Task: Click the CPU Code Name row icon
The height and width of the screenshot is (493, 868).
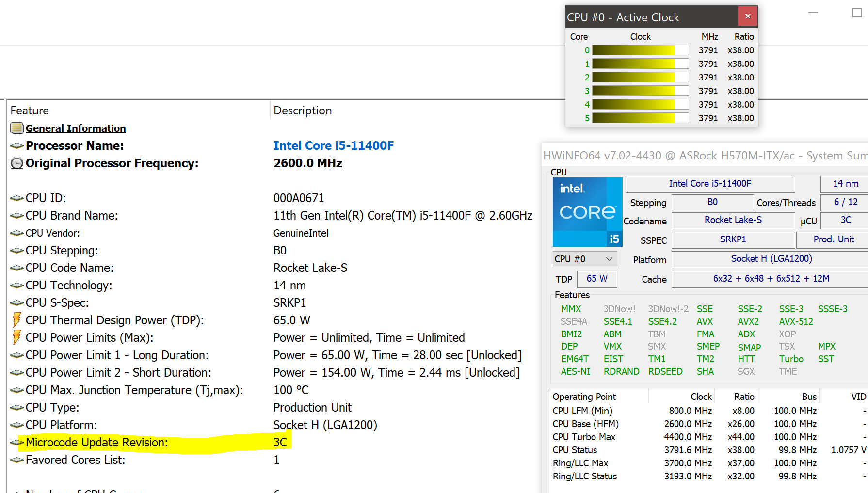Action: click(x=17, y=268)
